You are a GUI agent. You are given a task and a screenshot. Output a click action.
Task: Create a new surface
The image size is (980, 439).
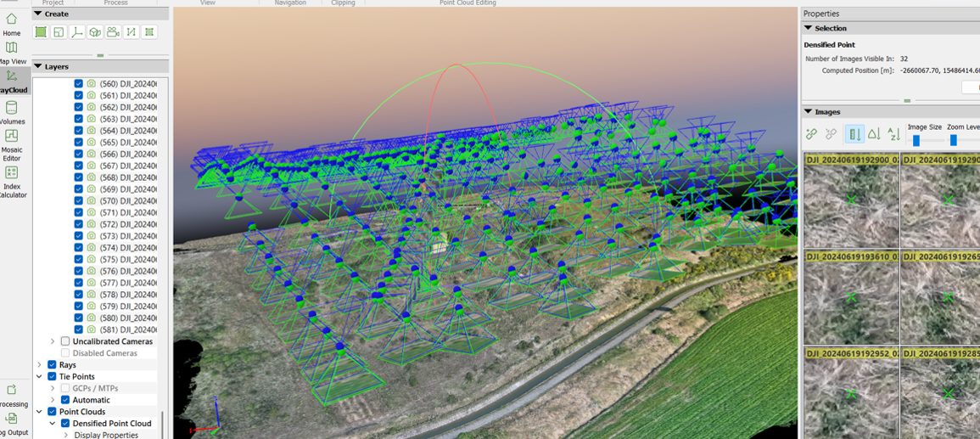(149, 32)
